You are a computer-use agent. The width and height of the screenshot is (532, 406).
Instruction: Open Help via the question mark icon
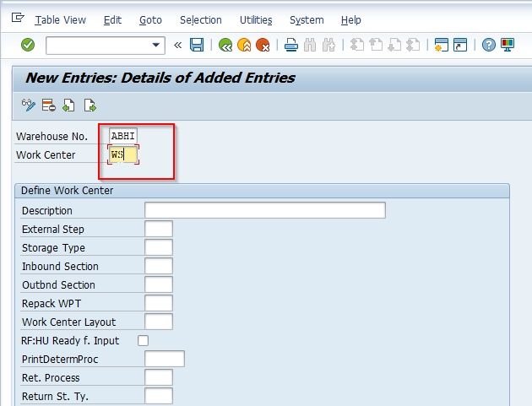click(489, 45)
